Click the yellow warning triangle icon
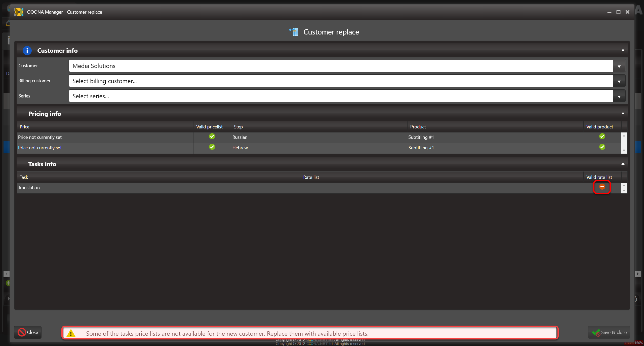Image resolution: width=644 pixels, height=346 pixels. (x=71, y=333)
